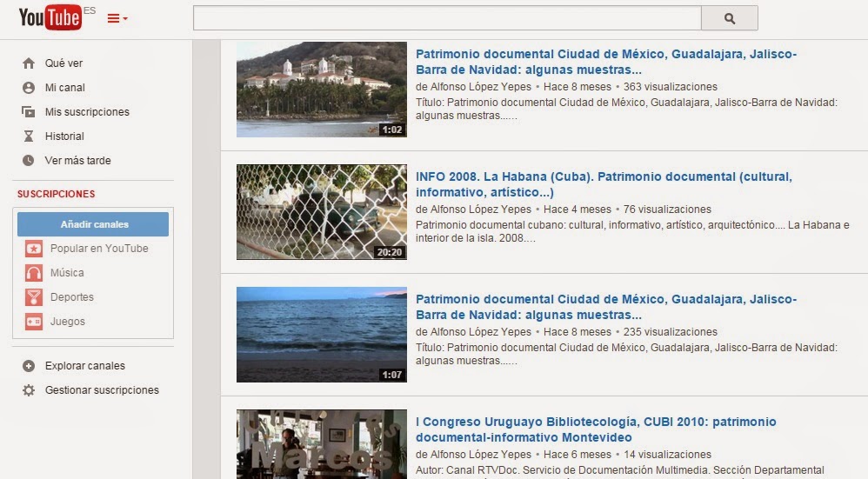Click the Gestionar suscripciones gear icon
The image size is (868, 479).
[29, 390]
